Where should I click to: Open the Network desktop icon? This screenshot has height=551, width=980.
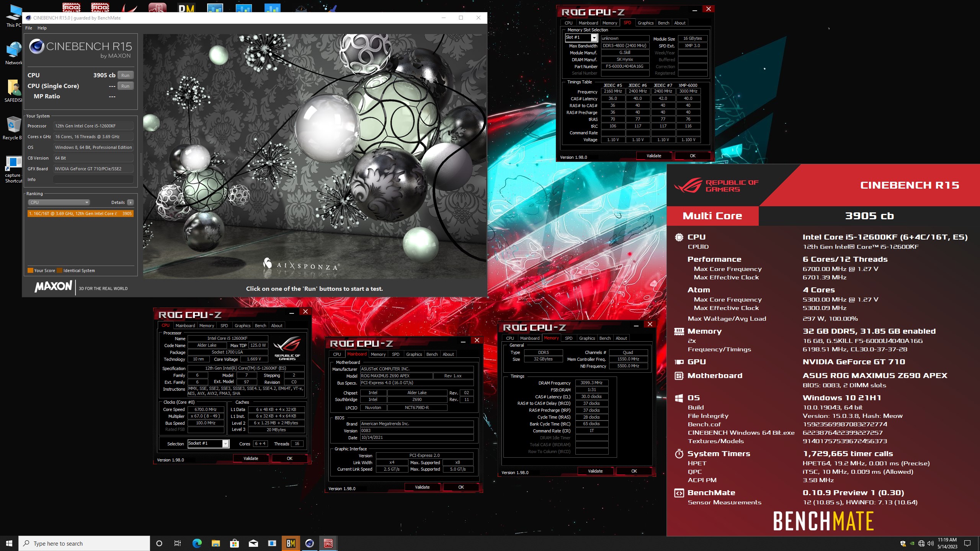[14, 53]
